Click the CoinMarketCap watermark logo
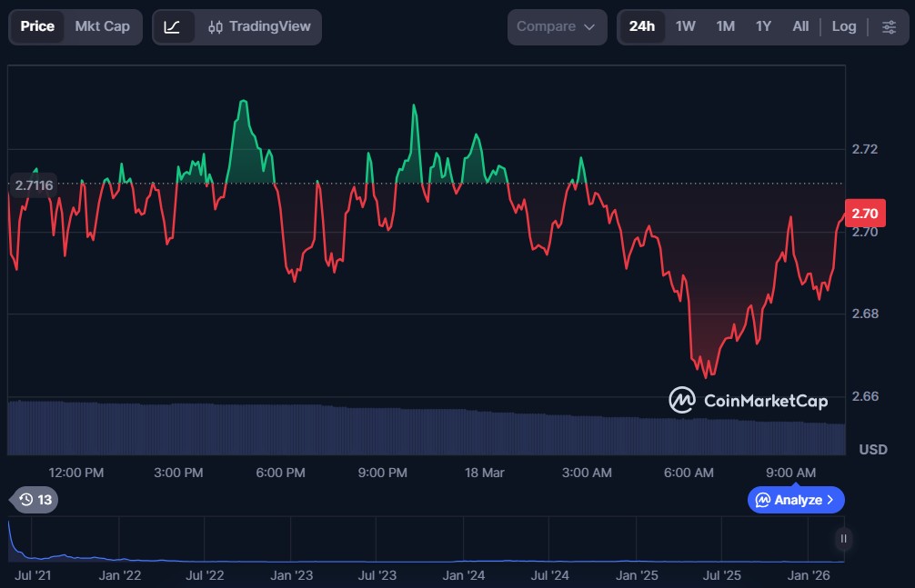This screenshot has height=588, width=915. click(749, 400)
